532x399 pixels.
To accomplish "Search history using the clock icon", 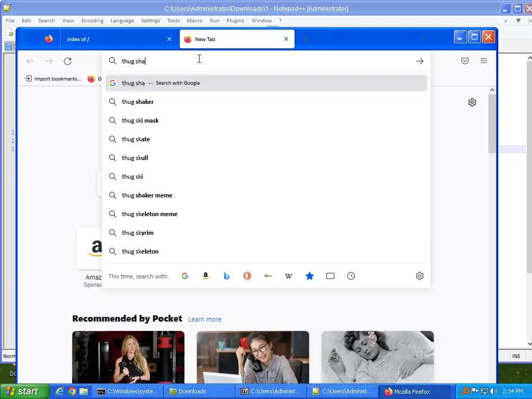I will point(351,276).
